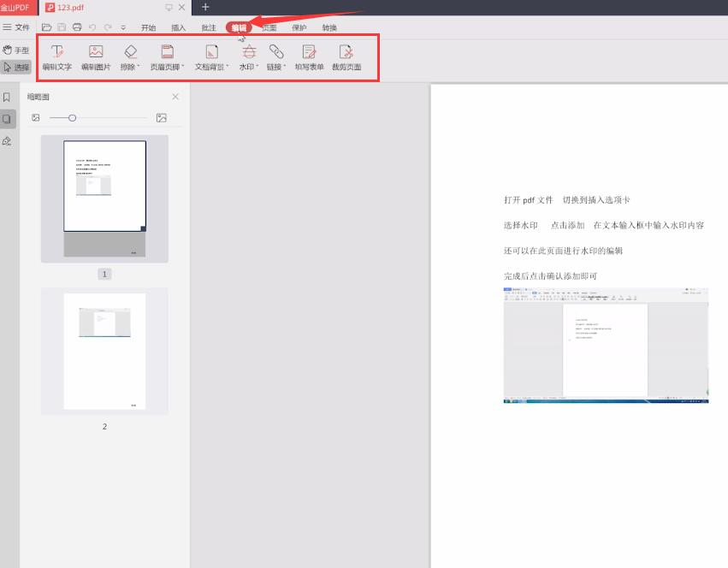Click the annotation icon in left sidebar

coord(7,141)
